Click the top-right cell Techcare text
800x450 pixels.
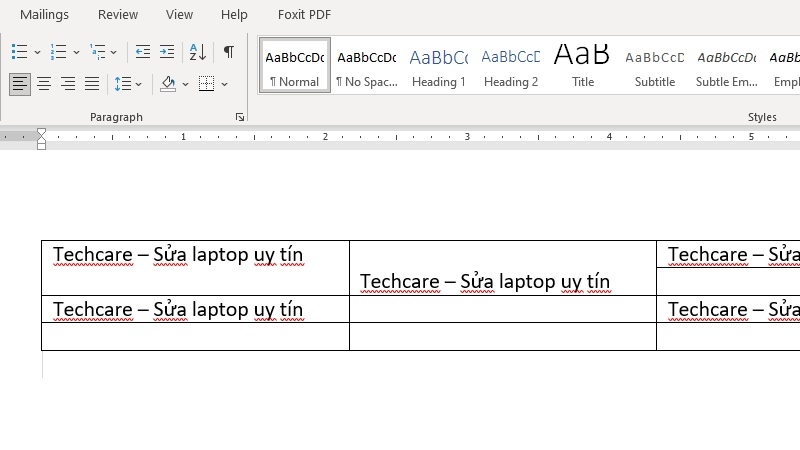point(734,255)
